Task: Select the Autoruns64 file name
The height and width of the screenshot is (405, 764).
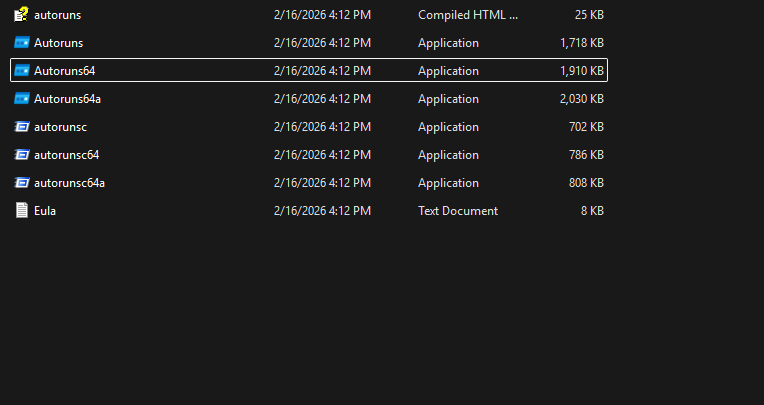Action: pyautogui.click(x=64, y=71)
